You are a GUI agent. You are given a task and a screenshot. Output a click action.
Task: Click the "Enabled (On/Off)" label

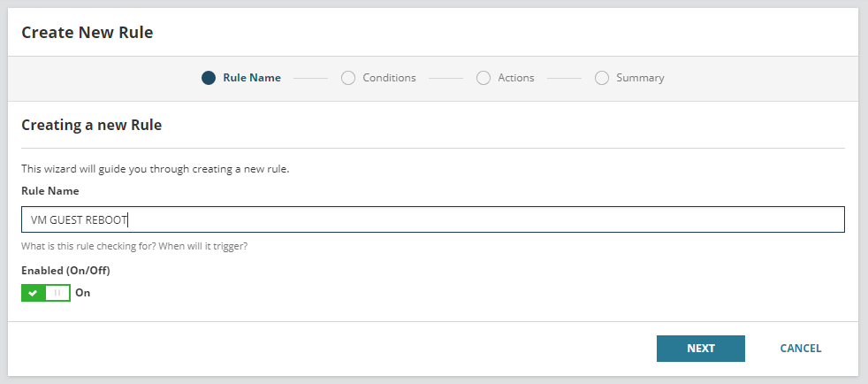coord(65,270)
